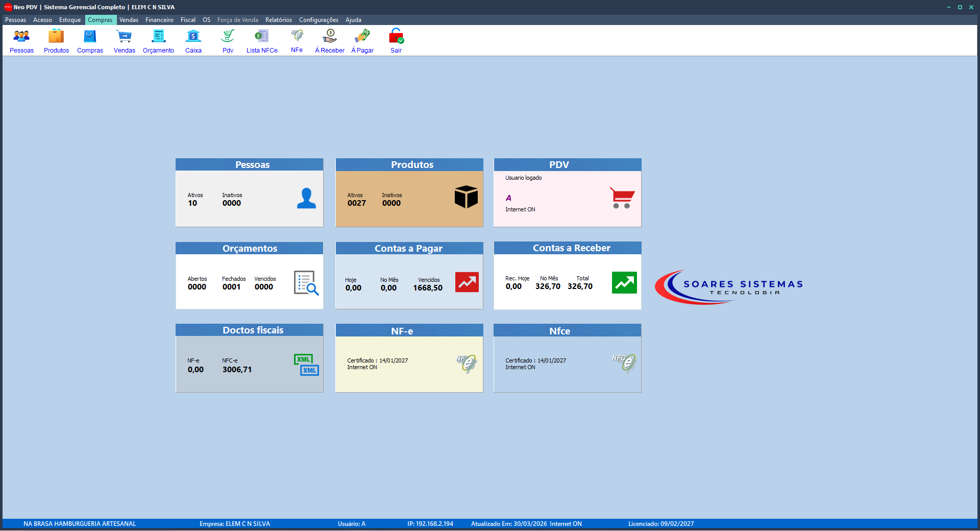The height and width of the screenshot is (531, 980).
Task: Click the document search icon in Orçamentos card
Action: pyautogui.click(x=306, y=283)
